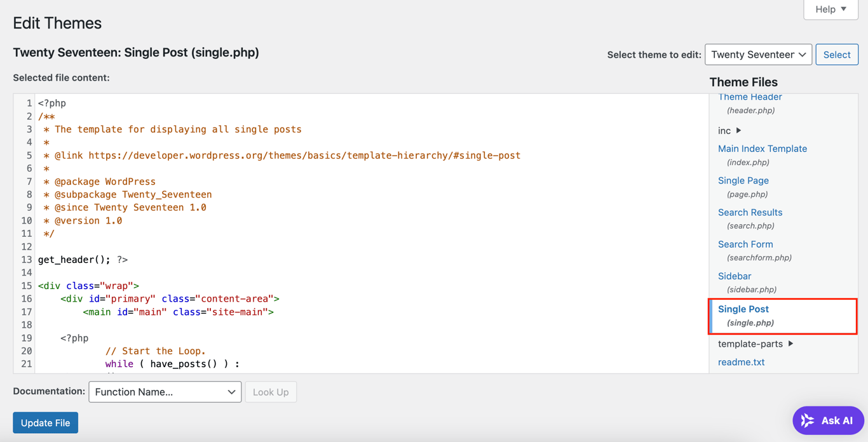
Task: Click the Select button next to theme dropdown
Action: click(x=836, y=55)
